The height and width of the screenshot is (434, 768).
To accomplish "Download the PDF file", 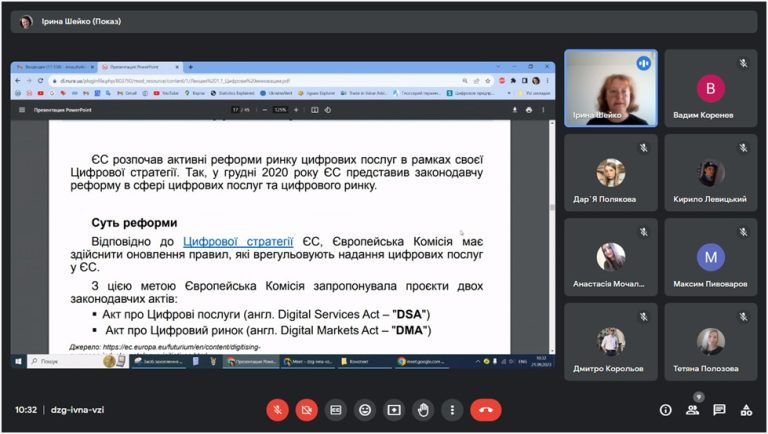I will pos(514,110).
